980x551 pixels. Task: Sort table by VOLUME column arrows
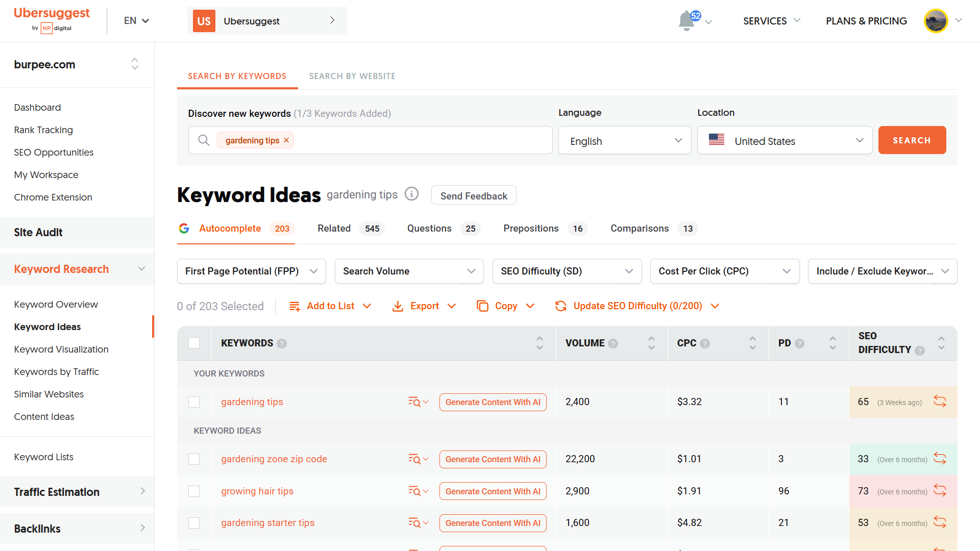tap(651, 343)
